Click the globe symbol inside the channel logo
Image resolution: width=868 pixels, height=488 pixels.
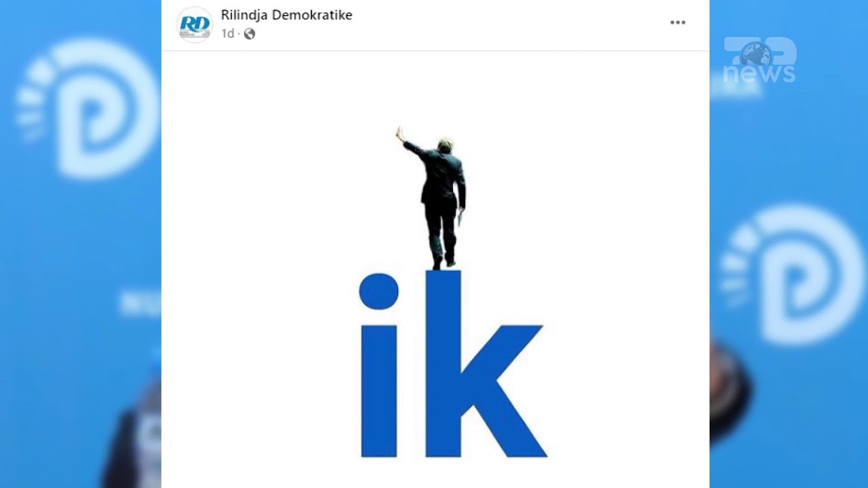(x=756, y=54)
